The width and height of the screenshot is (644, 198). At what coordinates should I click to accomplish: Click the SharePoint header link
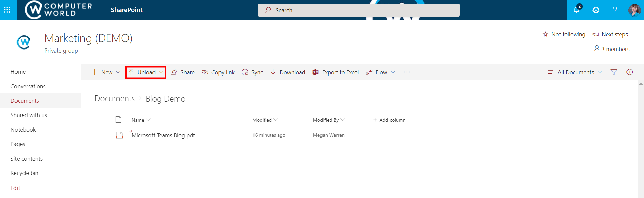pos(127,10)
